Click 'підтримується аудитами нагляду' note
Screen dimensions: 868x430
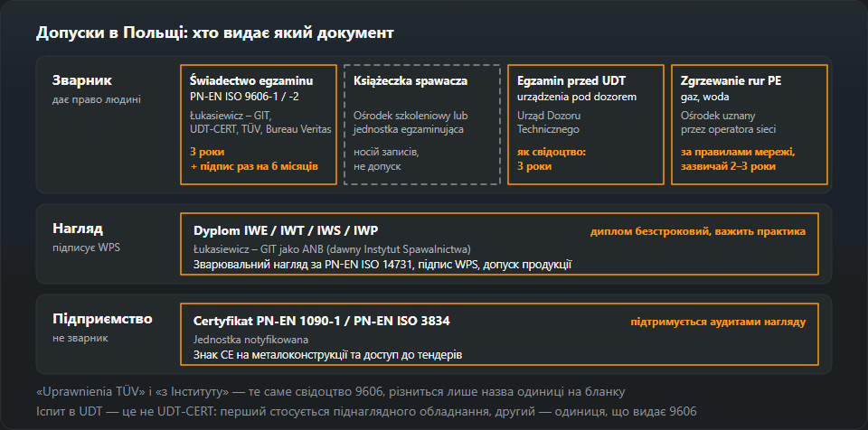[718, 322]
